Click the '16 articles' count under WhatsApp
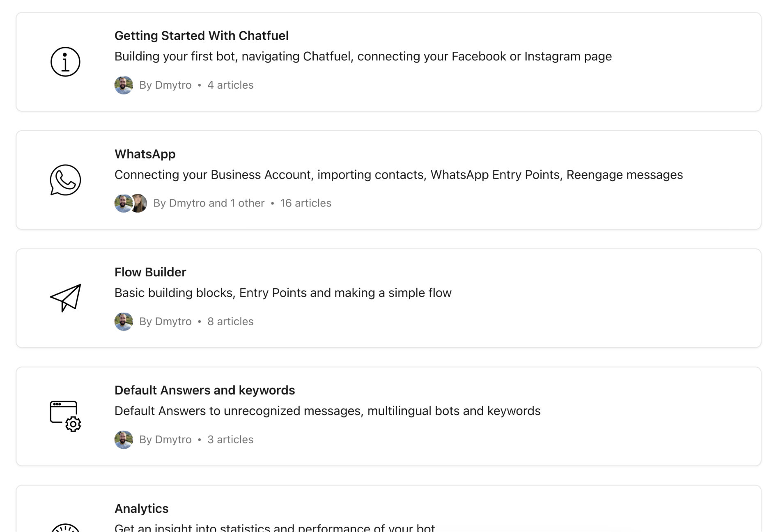The width and height of the screenshot is (776, 532). click(305, 203)
